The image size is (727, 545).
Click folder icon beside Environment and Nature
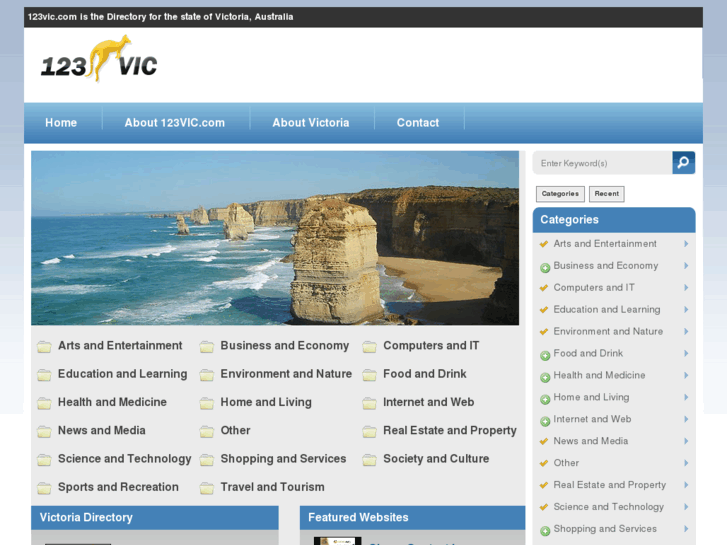pos(207,375)
